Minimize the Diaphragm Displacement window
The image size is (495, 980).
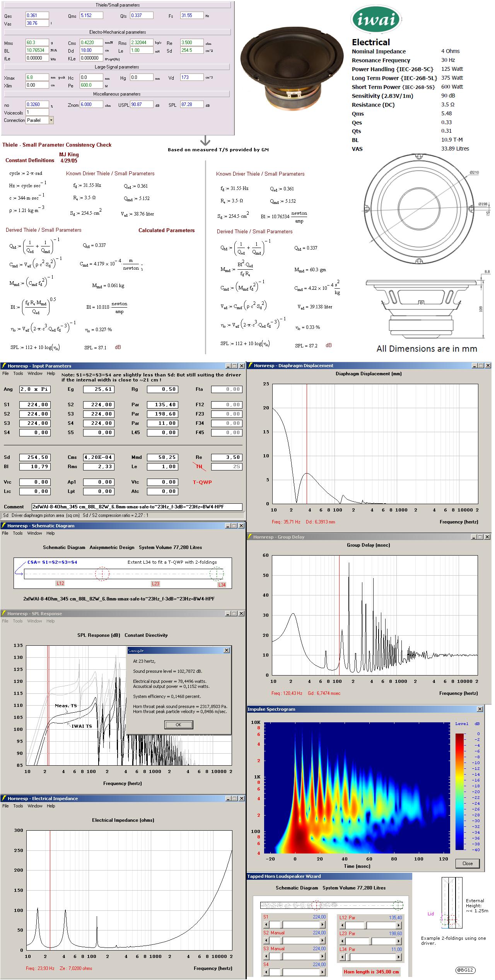474,366
